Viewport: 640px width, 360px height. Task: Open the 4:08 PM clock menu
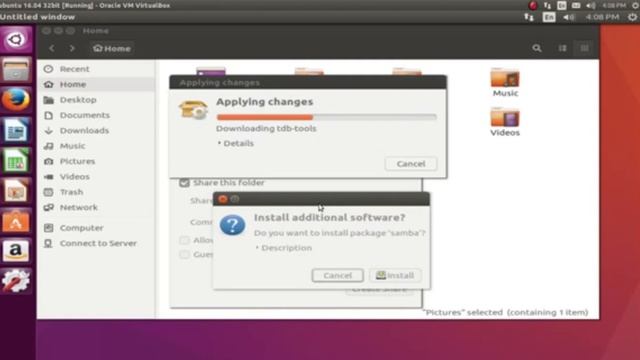[602, 17]
